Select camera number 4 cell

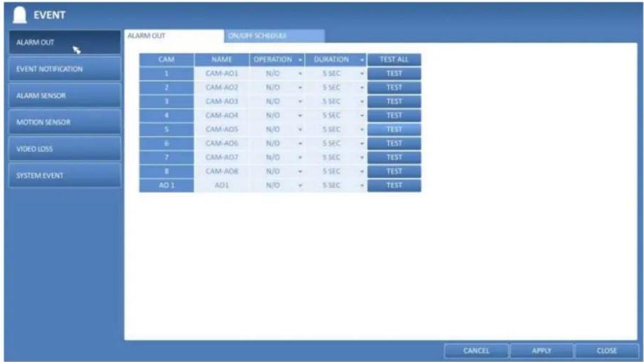coord(166,115)
